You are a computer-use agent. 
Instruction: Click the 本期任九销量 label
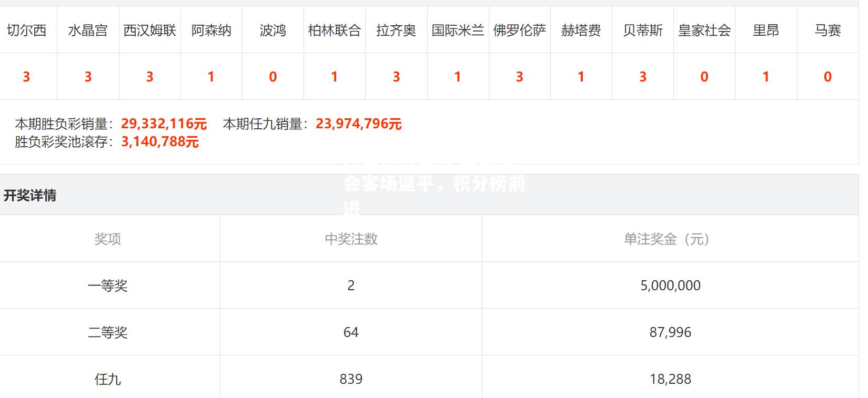coord(266,124)
